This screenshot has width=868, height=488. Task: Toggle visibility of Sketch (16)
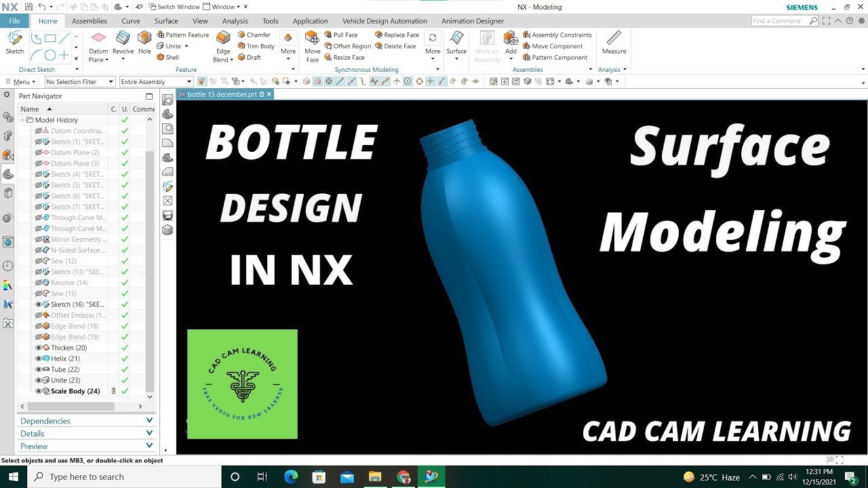(x=39, y=304)
